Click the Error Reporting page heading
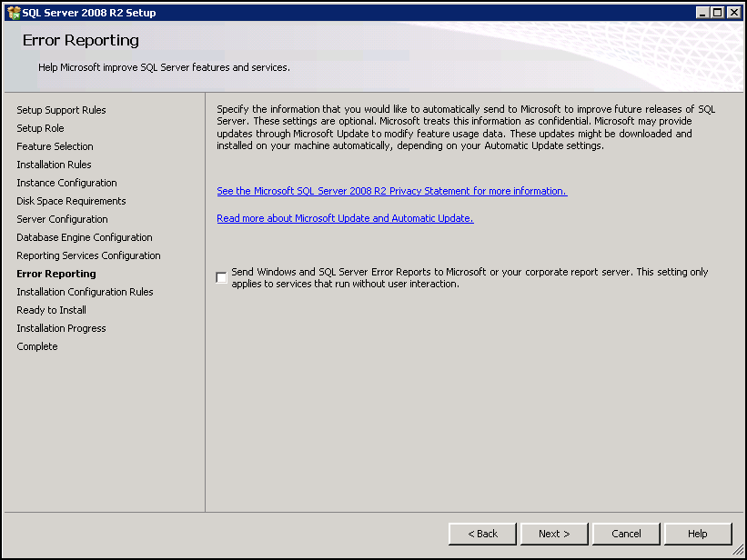The image size is (747, 560). click(x=80, y=41)
